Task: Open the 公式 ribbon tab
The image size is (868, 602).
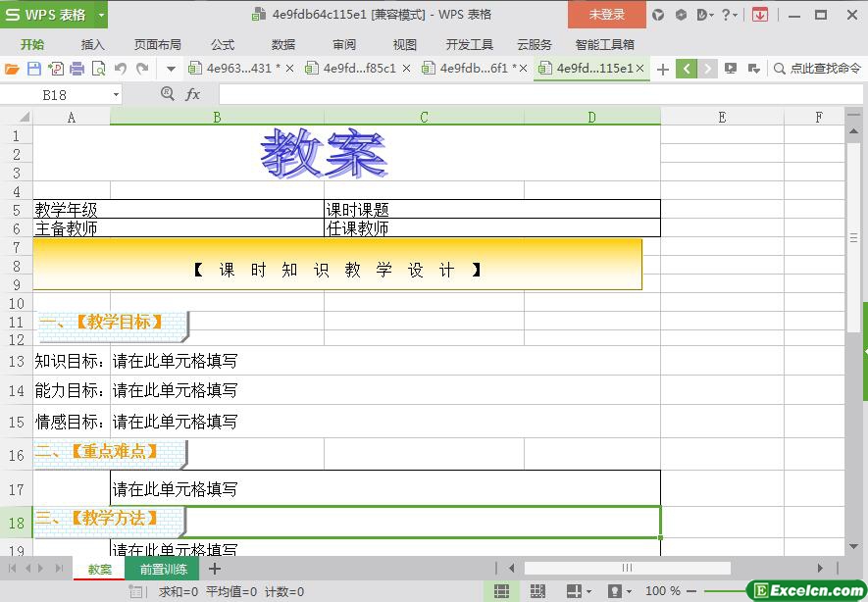Action: coord(223,44)
